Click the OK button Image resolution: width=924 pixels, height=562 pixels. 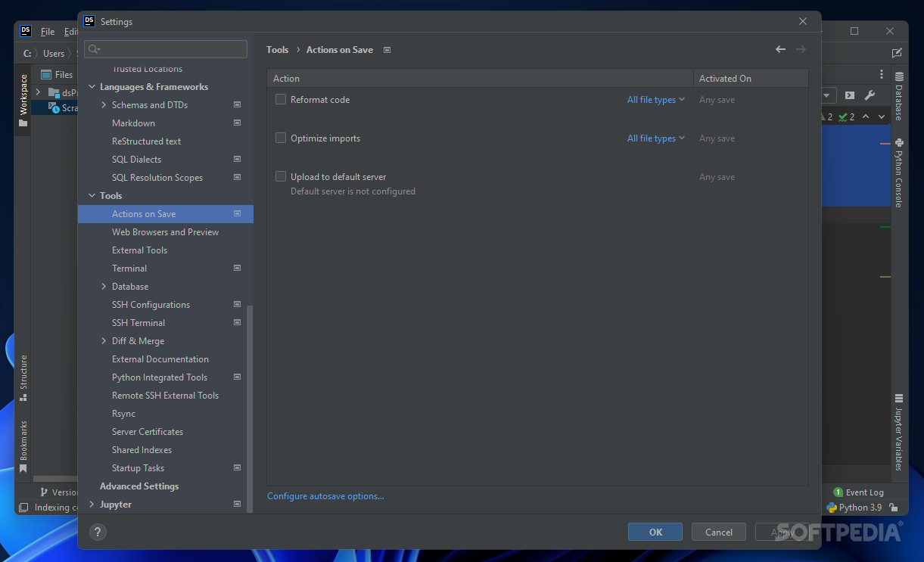pos(655,532)
